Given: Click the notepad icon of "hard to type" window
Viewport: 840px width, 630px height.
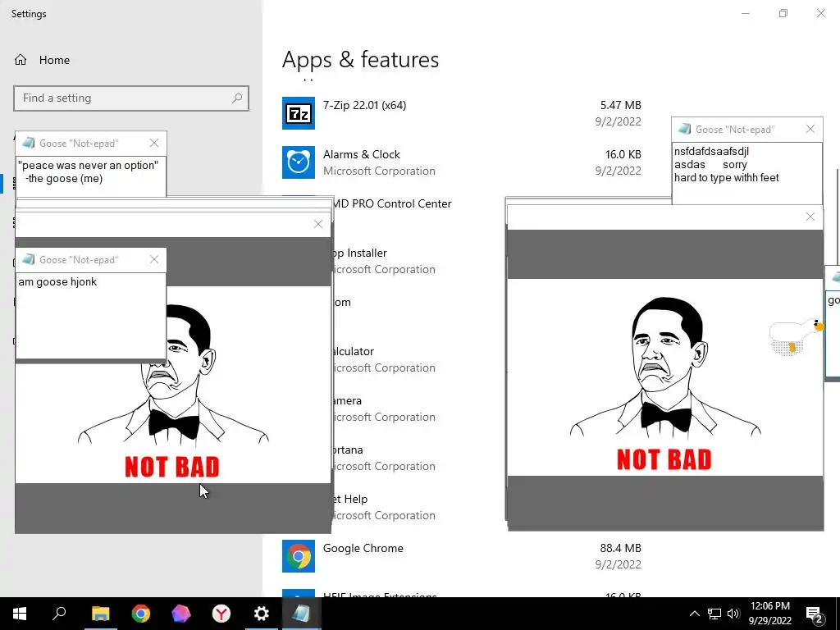Looking at the screenshot, I should pyautogui.click(x=685, y=129).
